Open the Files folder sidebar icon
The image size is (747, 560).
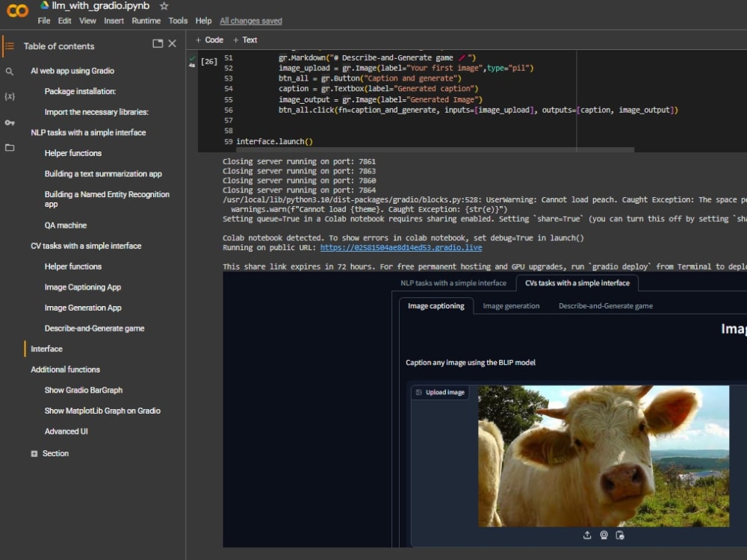point(10,148)
